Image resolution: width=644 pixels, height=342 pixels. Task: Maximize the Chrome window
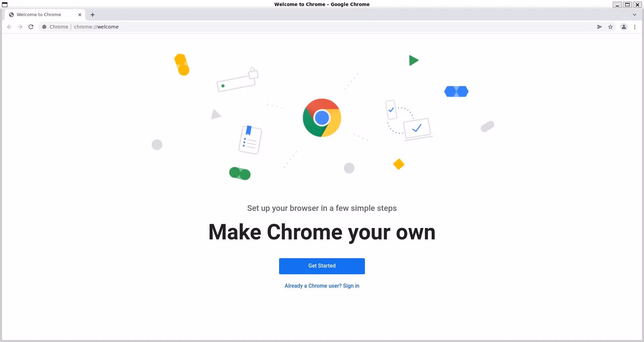point(627,5)
